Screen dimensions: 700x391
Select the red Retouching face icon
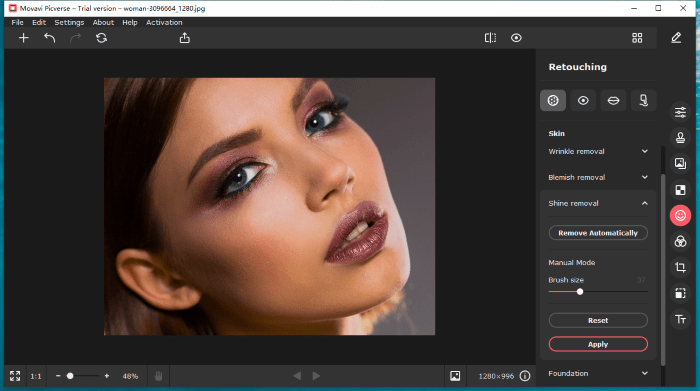coord(680,216)
